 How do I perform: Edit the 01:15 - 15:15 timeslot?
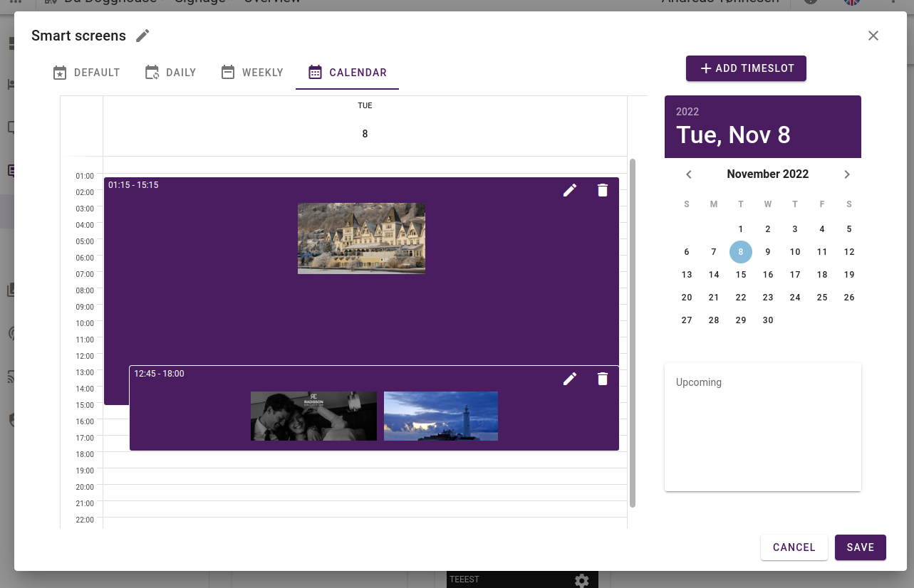[569, 190]
